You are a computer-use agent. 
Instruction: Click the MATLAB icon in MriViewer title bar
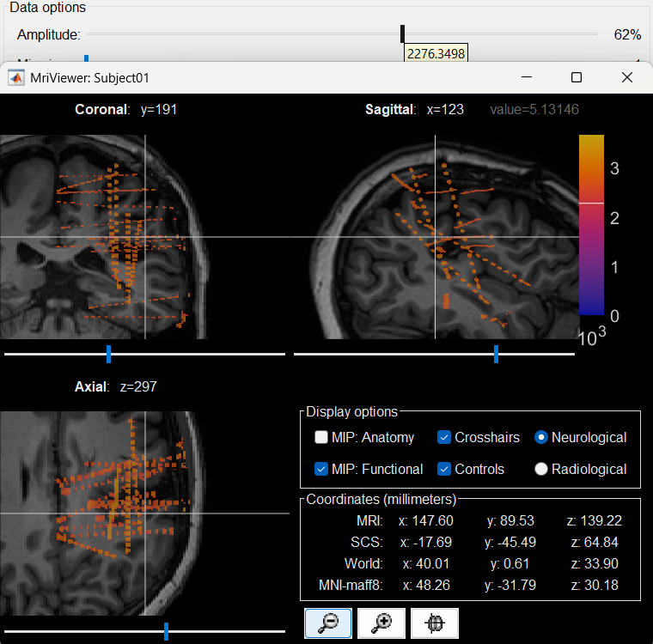click(x=16, y=77)
